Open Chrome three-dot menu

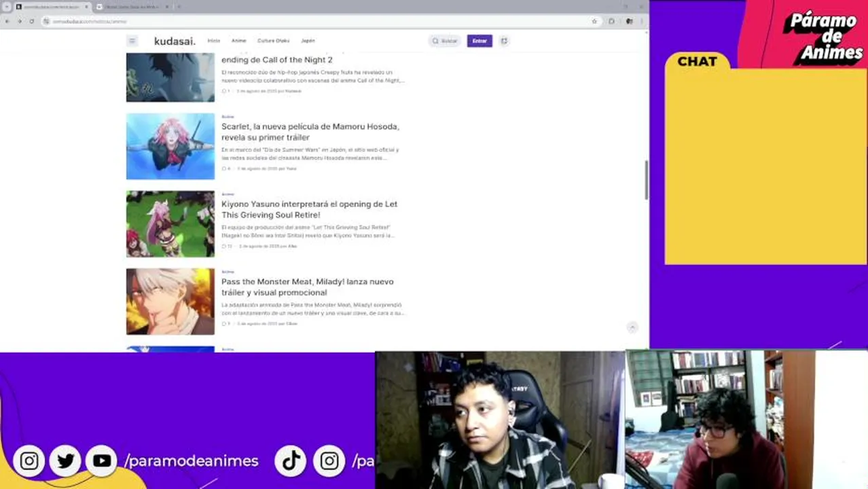[642, 21]
